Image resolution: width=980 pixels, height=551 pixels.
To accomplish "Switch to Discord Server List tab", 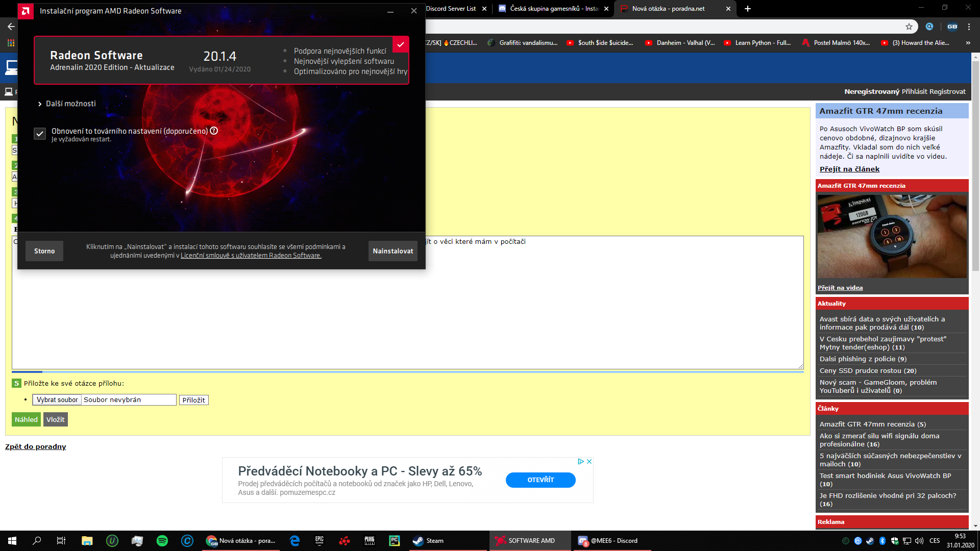I will click(451, 9).
